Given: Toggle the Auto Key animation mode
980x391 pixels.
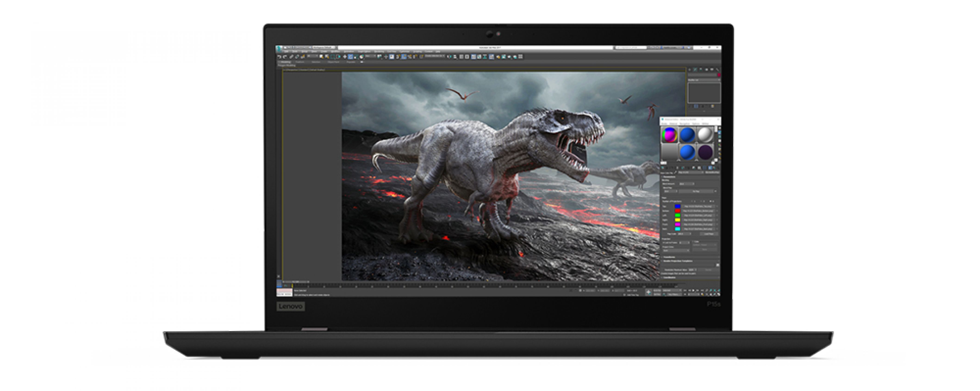Looking at the screenshot, I should 657,291.
